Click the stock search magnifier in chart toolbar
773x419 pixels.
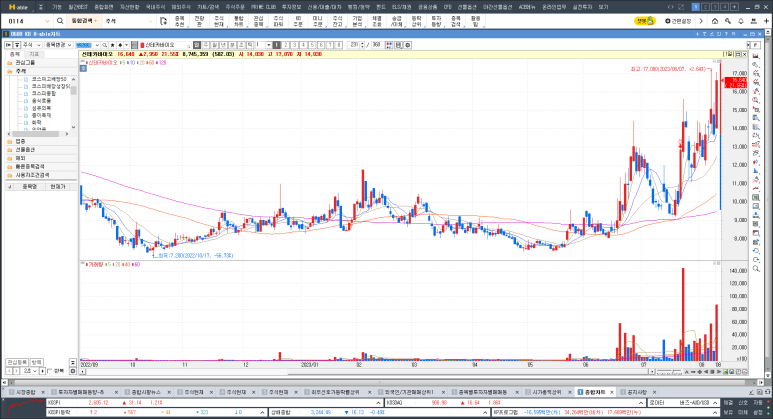pos(105,45)
